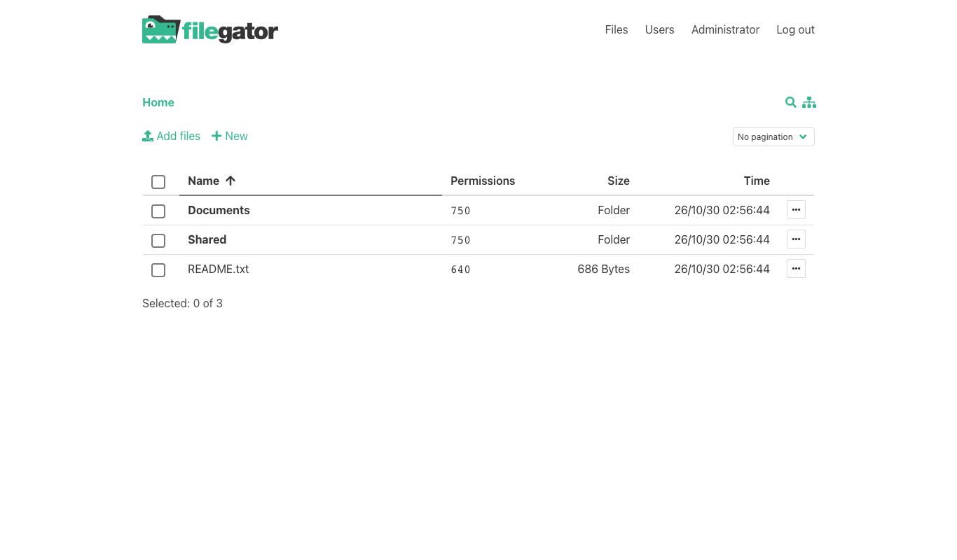Click the 686 Bytes size value

(x=604, y=269)
